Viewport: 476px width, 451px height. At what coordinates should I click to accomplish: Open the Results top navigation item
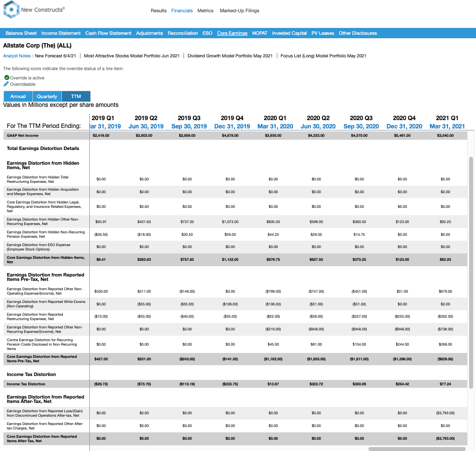(x=159, y=11)
